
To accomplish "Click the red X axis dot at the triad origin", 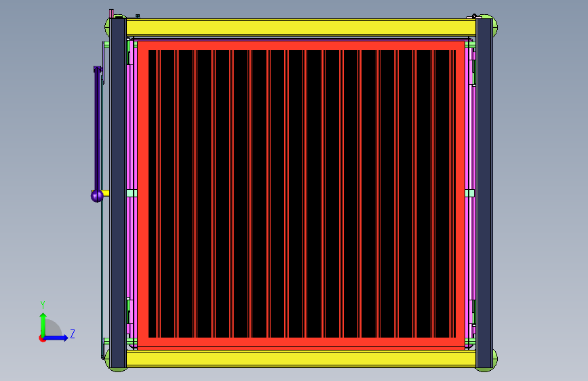I will click(x=41, y=338).
